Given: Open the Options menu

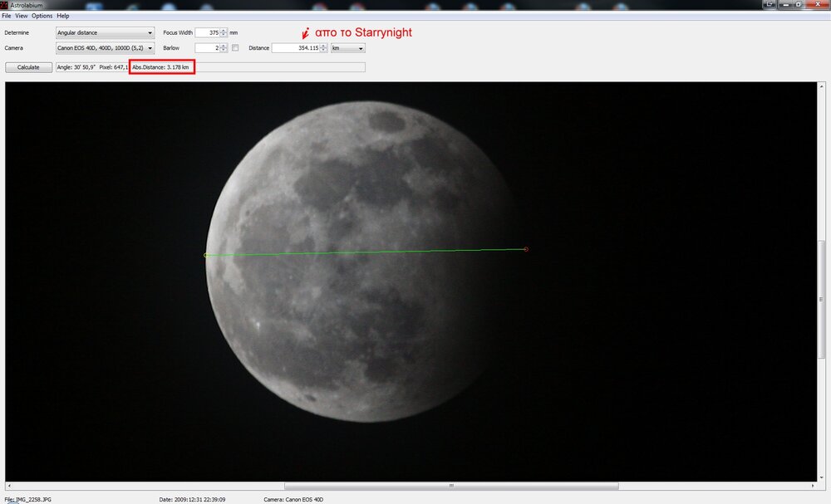Looking at the screenshot, I should 42,15.
